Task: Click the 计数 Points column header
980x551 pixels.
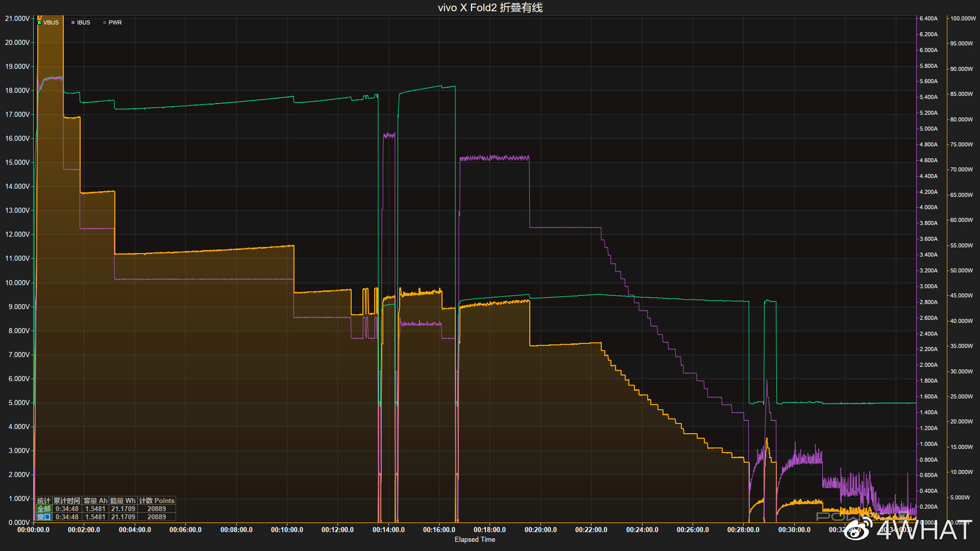Action: (x=157, y=500)
